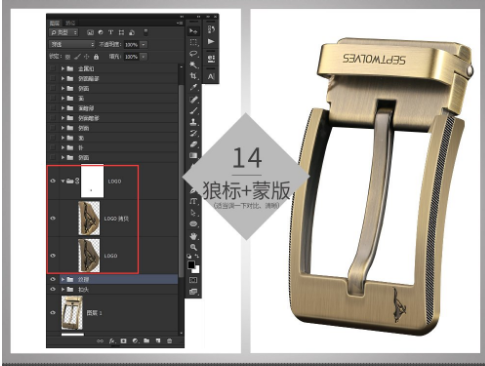485x366 pixels.
Task: Lock image pixels with brush icon
Action: coord(77,57)
